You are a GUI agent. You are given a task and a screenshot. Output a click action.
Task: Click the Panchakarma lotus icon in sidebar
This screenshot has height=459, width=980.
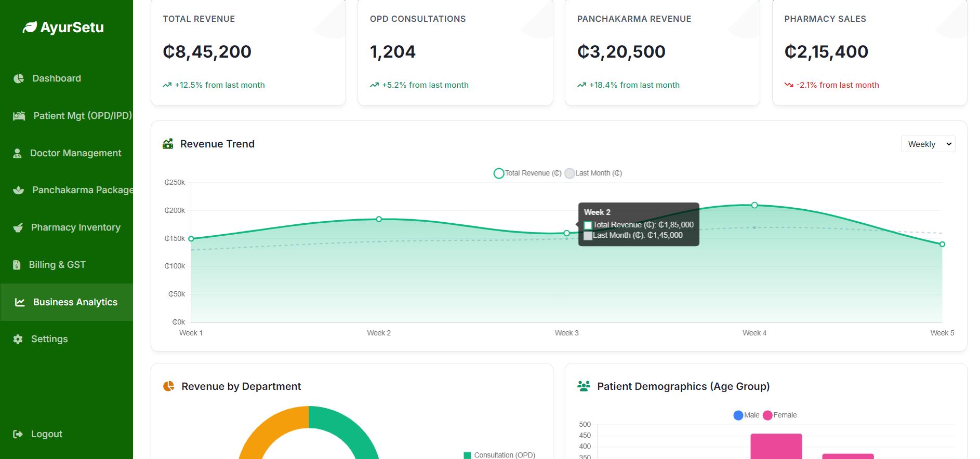point(19,190)
